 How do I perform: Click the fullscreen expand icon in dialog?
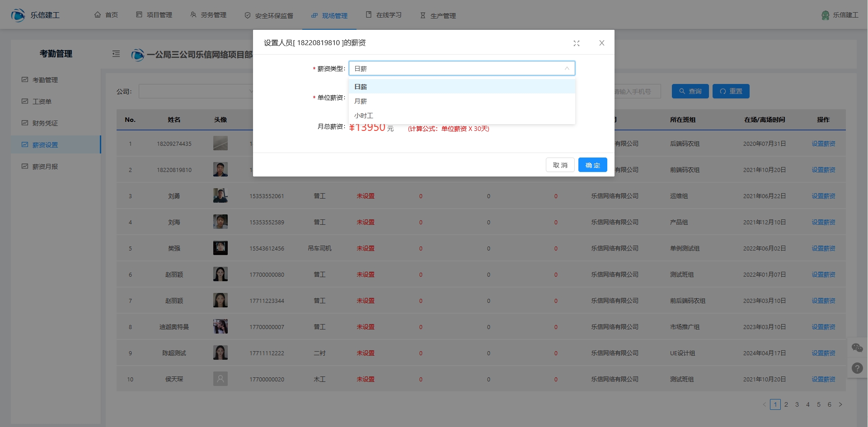[576, 43]
